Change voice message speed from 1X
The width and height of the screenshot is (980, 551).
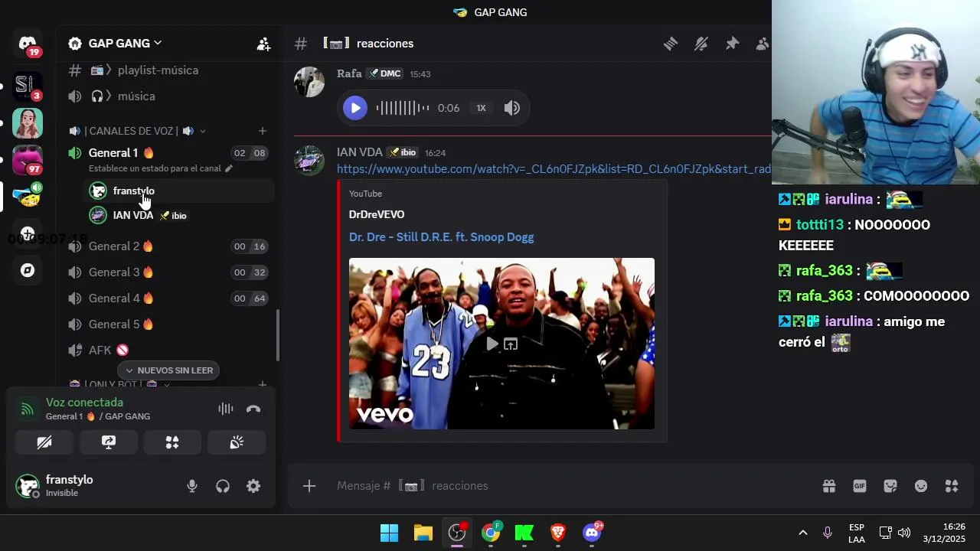[x=481, y=108]
